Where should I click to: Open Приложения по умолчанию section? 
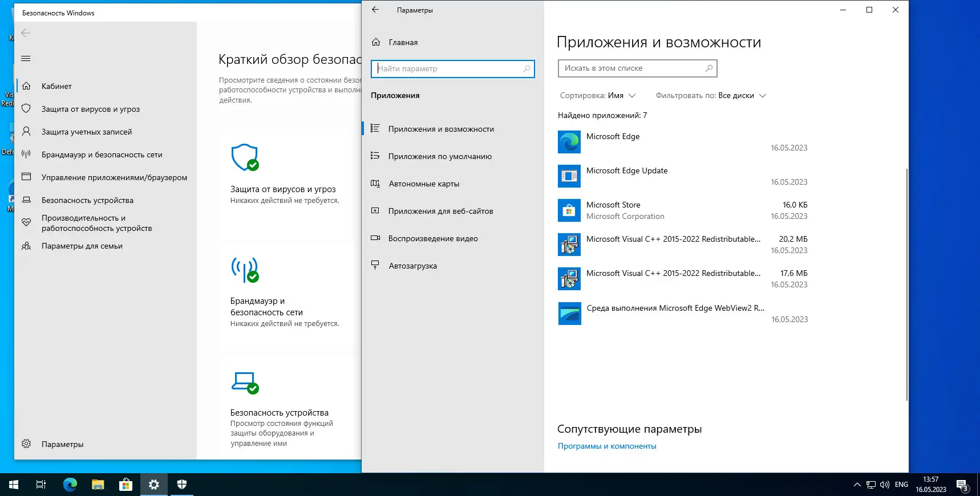tap(453, 156)
